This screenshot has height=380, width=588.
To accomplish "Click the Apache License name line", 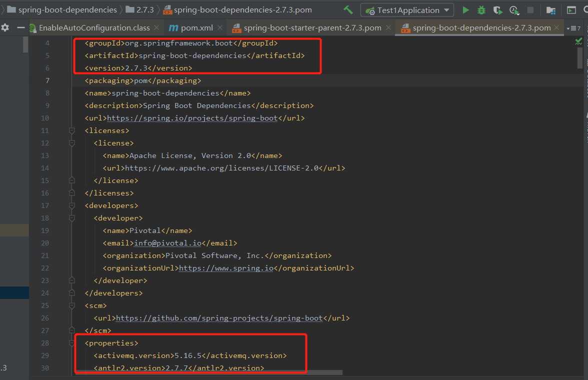I will point(192,155).
